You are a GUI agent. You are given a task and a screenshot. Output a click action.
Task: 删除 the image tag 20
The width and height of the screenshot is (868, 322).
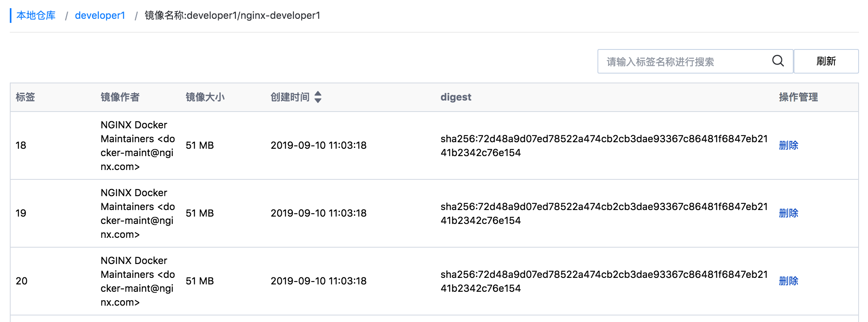[x=788, y=281]
